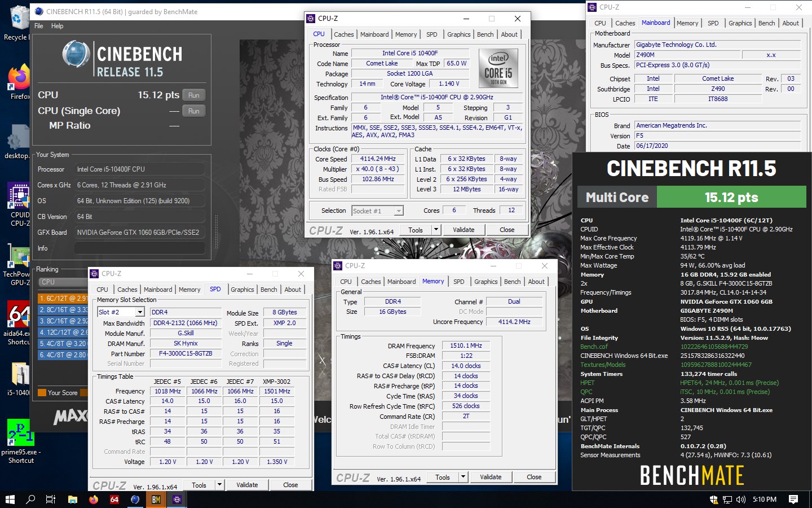Run the CPU (Single Core) test
The width and height of the screenshot is (812, 508).
194,111
